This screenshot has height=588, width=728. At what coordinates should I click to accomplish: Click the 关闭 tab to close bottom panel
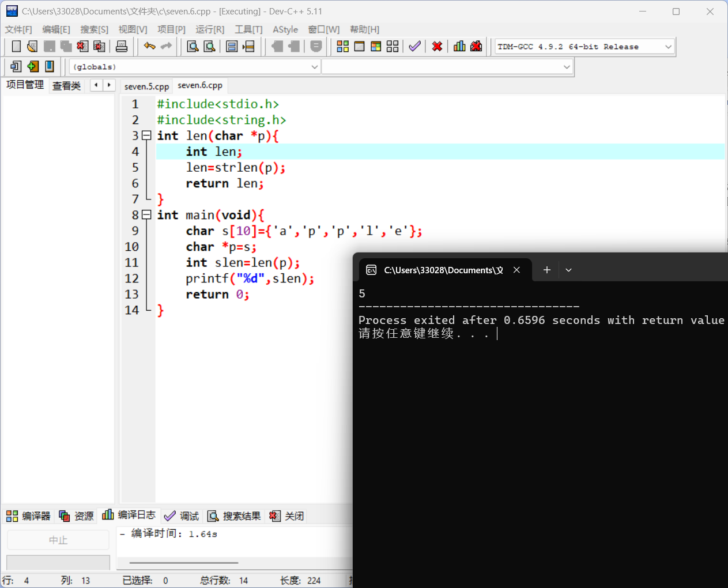click(286, 516)
